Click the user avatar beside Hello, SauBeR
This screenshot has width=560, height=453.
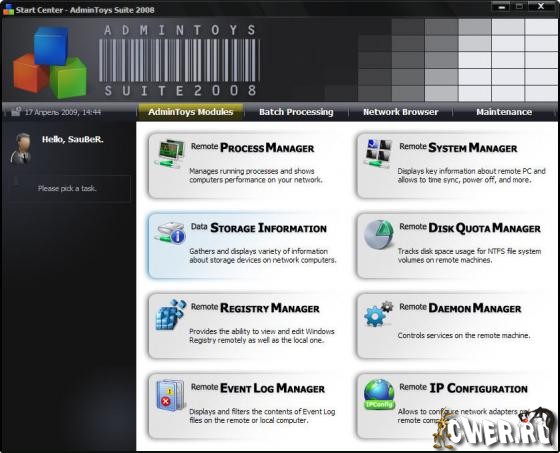click(21, 149)
